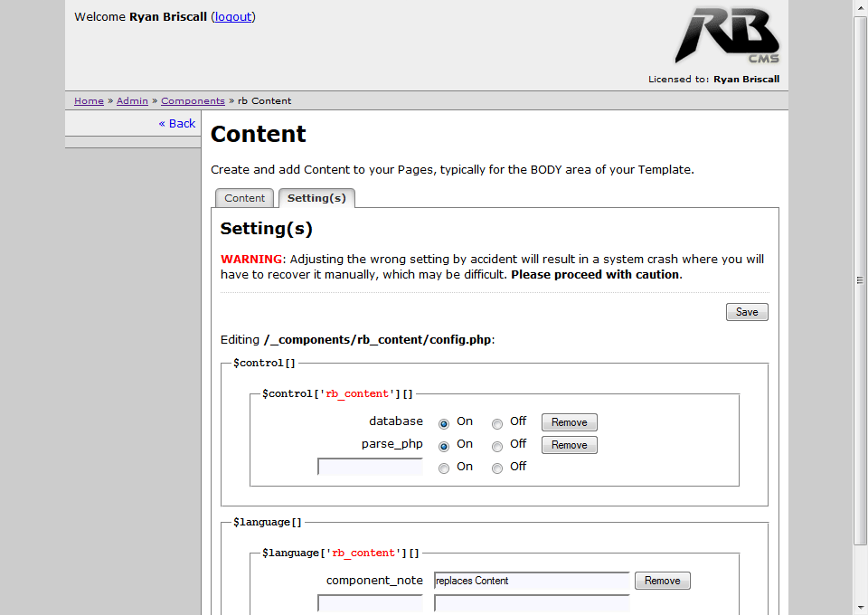This screenshot has width=868, height=615.
Task: Switch to the Content tab
Action: tap(244, 198)
